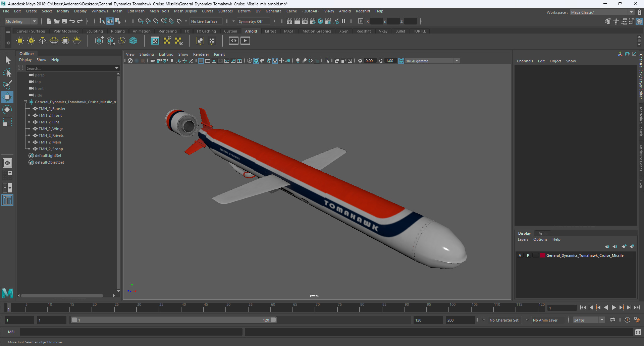Click frame 60 on the time slider
Screen dimensions: 644x346
(273, 307)
